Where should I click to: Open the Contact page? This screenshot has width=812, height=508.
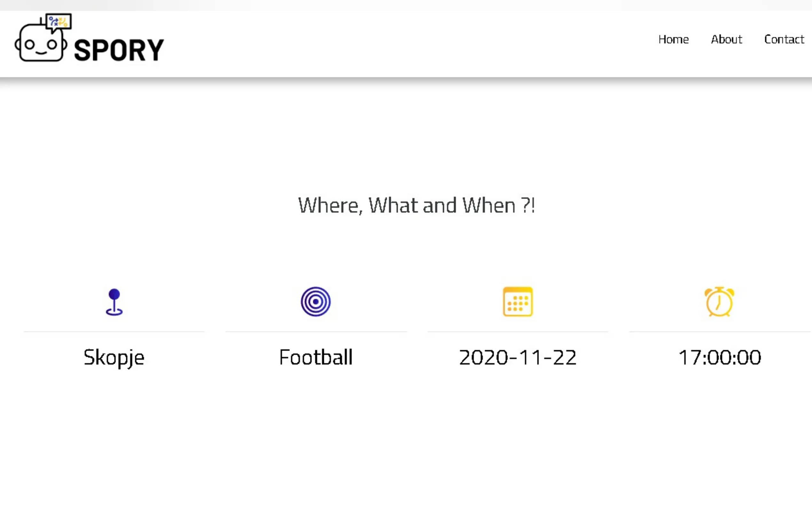(784, 40)
